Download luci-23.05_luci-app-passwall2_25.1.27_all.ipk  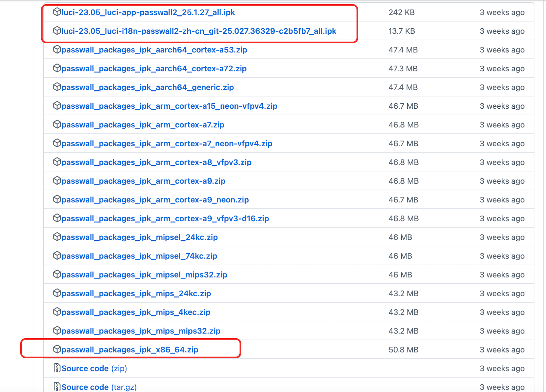click(x=148, y=12)
